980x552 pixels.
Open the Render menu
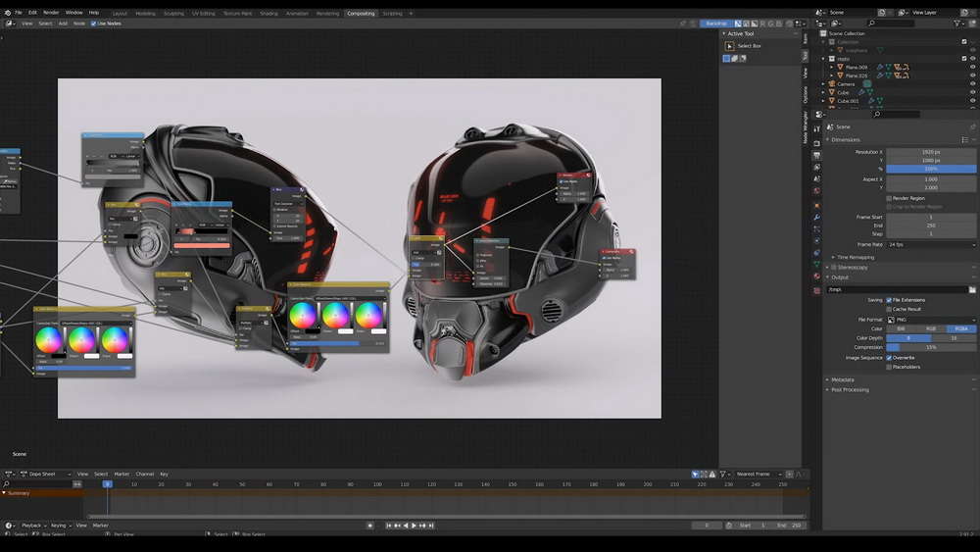click(51, 13)
